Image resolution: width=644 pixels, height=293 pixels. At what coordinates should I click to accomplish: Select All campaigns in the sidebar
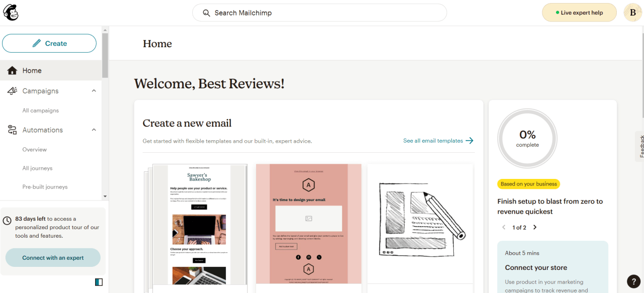click(x=40, y=110)
